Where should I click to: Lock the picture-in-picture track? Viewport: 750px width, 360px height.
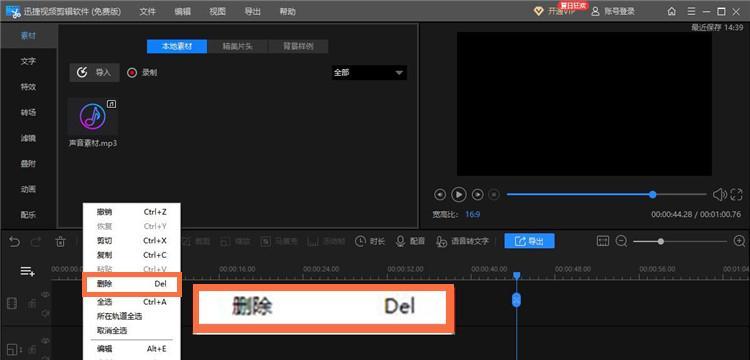(32, 350)
